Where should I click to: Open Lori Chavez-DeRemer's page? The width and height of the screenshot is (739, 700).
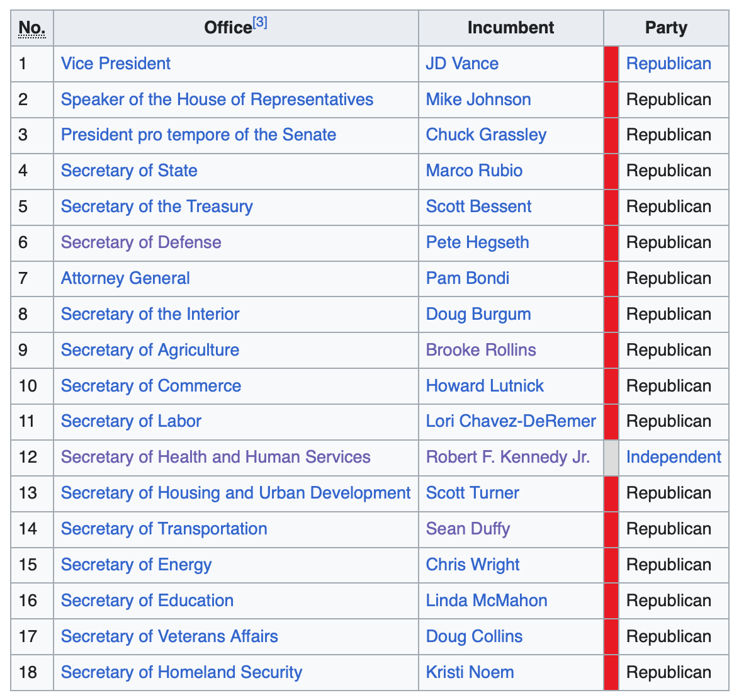coord(511,421)
